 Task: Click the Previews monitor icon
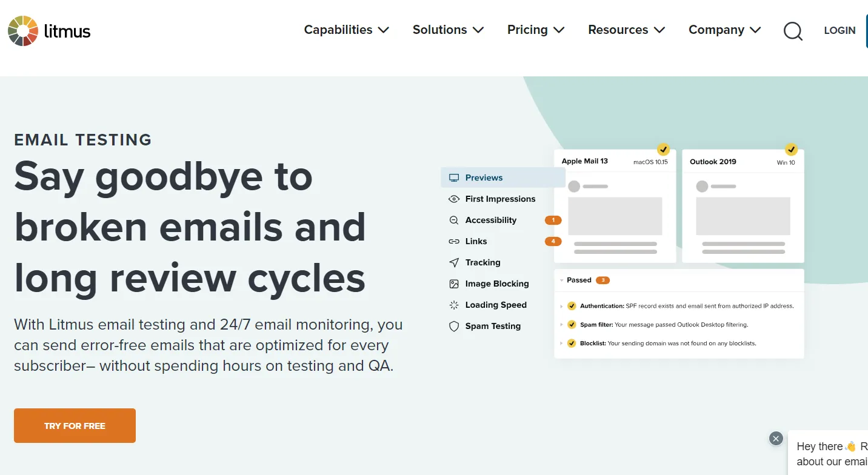454,178
